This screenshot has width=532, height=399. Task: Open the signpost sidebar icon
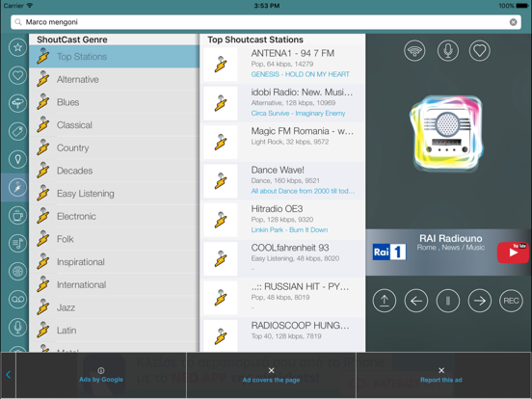click(17, 103)
